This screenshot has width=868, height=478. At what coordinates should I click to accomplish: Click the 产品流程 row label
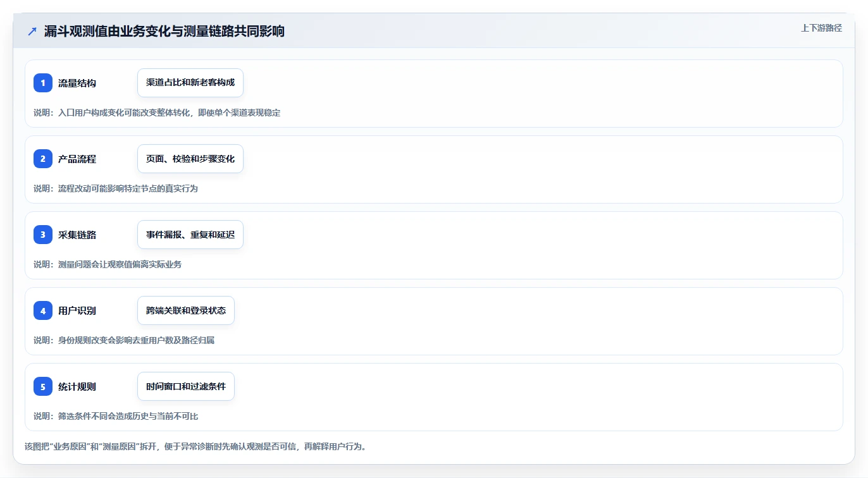[x=77, y=159]
